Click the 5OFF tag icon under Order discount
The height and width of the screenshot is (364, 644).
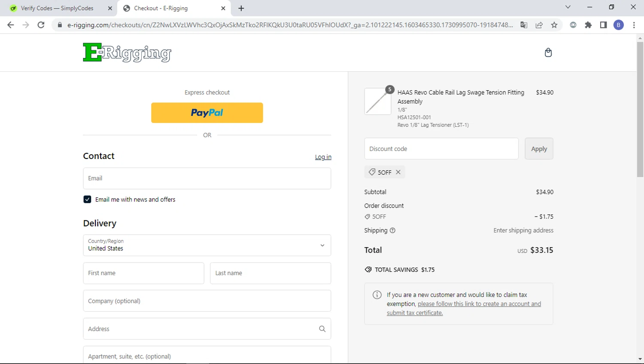(367, 217)
